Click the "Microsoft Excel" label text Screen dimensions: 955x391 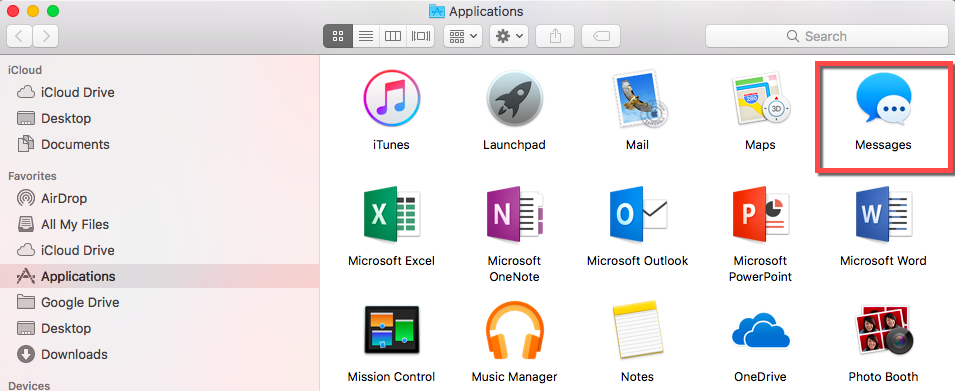click(392, 261)
